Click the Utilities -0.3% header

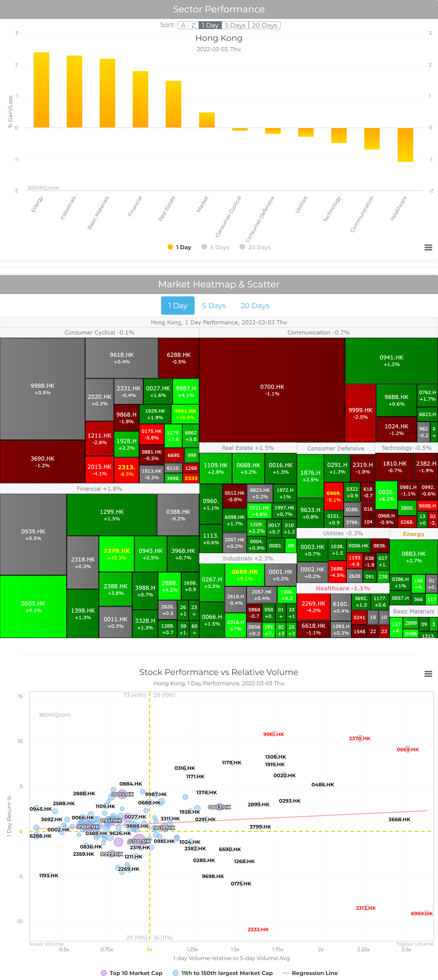(343, 533)
